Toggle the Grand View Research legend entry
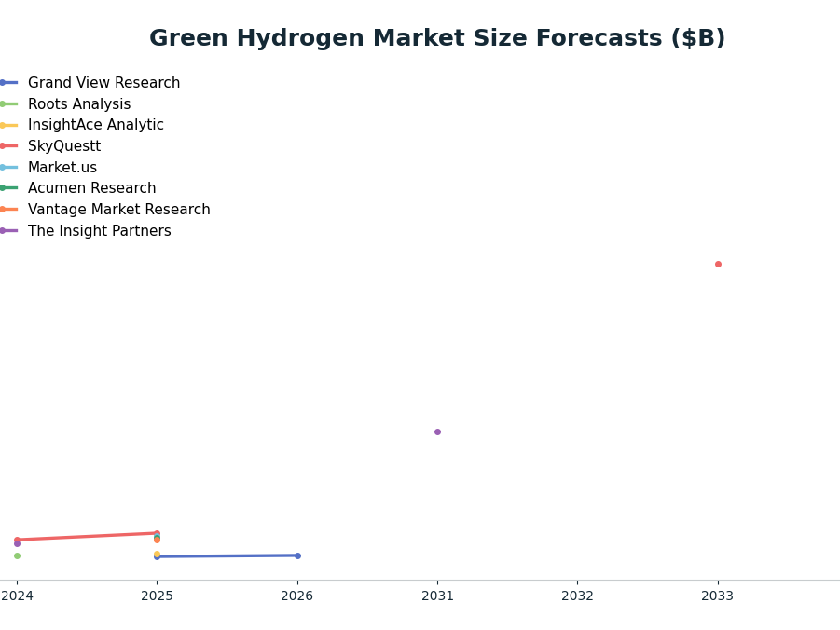840x630 pixels. (x=90, y=83)
